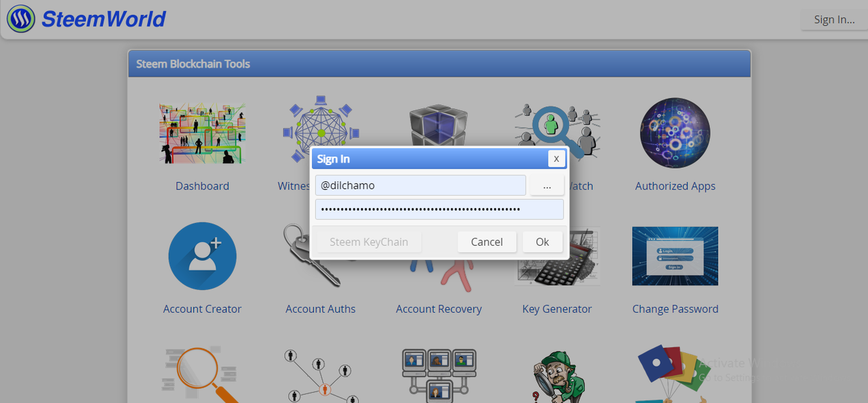Open the Key Generator calculator icon
868x403 pixels.
[x=557, y=256]
